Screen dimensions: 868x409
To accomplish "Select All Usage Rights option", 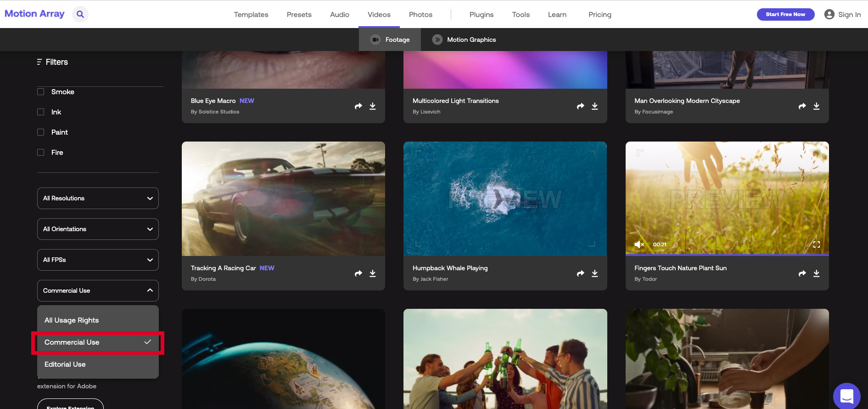I will 98,320.
